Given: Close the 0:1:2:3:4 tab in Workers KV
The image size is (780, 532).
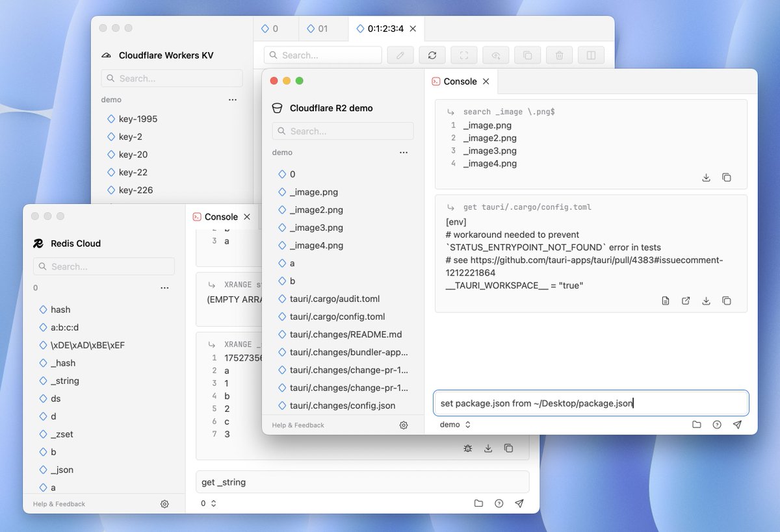Looking at the screenshot, I should (x=413, y=29).
